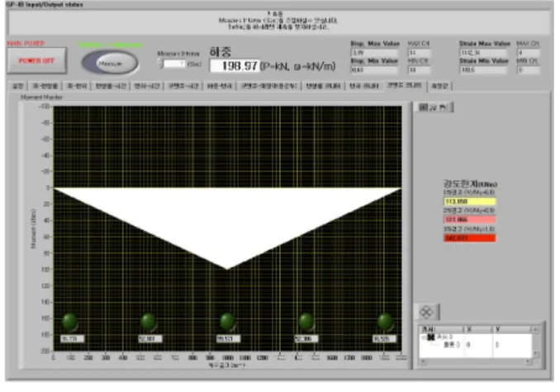560x392 pixels.
Task: Click the cursor glyph icon in legend row
Action: 430,337
